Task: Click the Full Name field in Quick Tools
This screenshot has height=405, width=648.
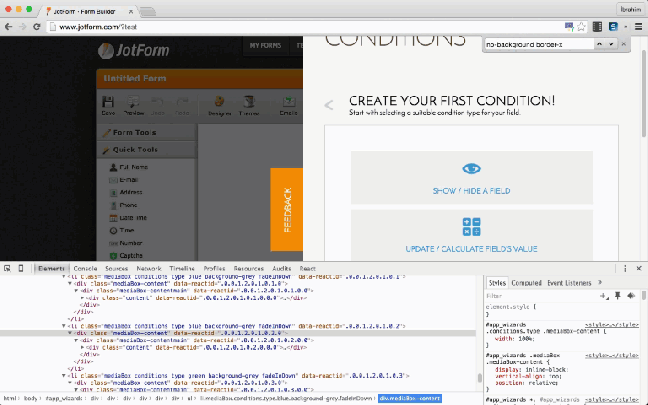Action: [x=133, y=166]
